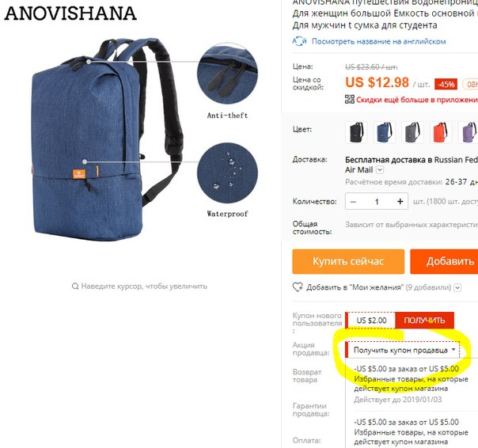
Task: Click the Купить сейчас button
Action: 348,261
